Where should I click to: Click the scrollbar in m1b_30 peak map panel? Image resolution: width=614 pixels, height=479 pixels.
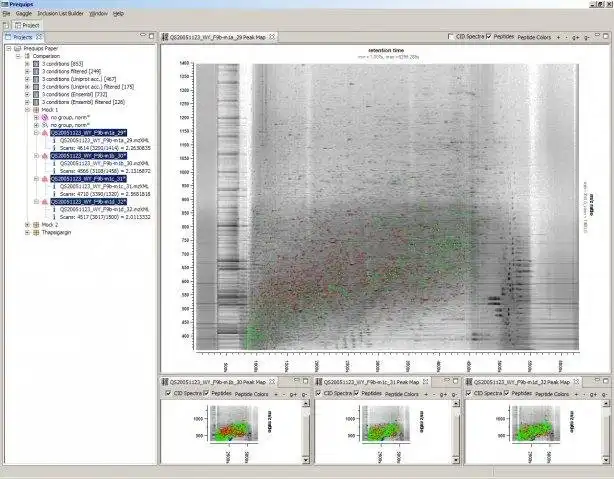click(306, 432)
